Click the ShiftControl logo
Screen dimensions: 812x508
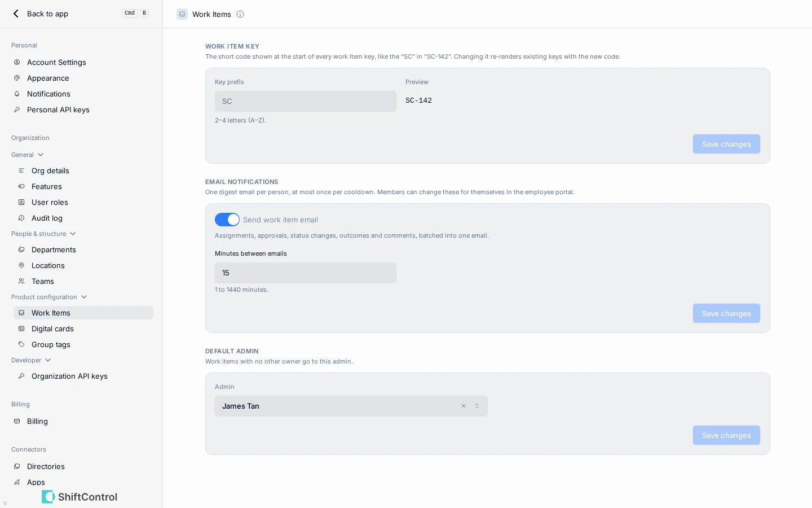pyautogui.click(x=80, y=497)
